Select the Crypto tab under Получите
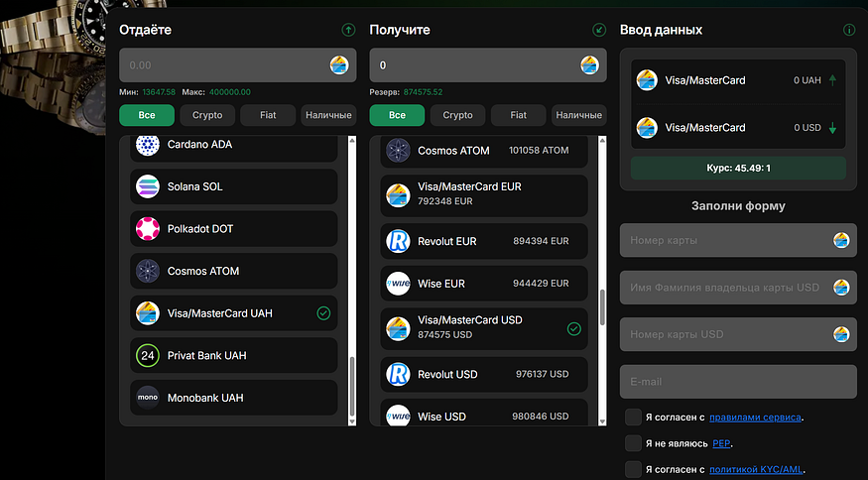The image size is (868, 480). tap(457, 115)
